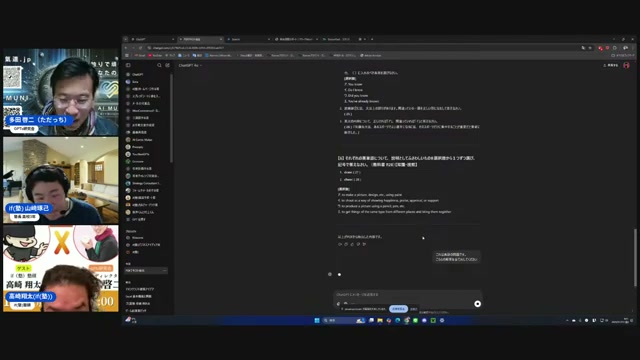Click the browser back arrow
This screenshot has width=640, height=360.
[x=126, y=48]
